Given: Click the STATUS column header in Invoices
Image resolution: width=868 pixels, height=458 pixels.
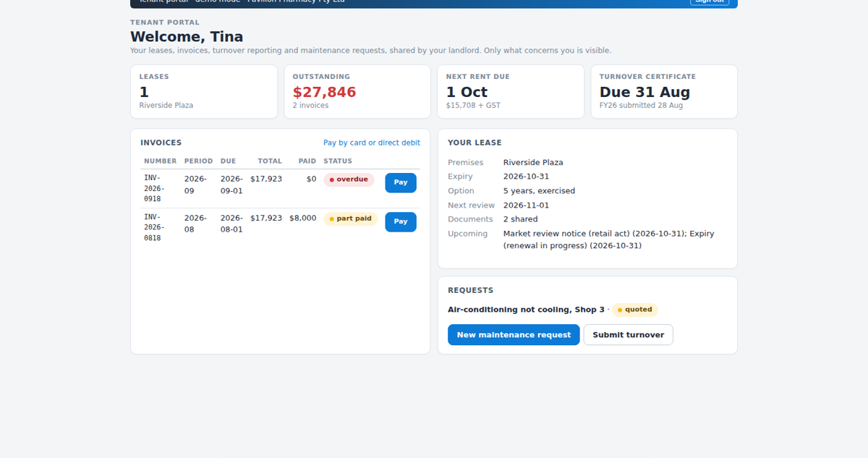Looking at the screenshot, I should [x=338, y=161].
